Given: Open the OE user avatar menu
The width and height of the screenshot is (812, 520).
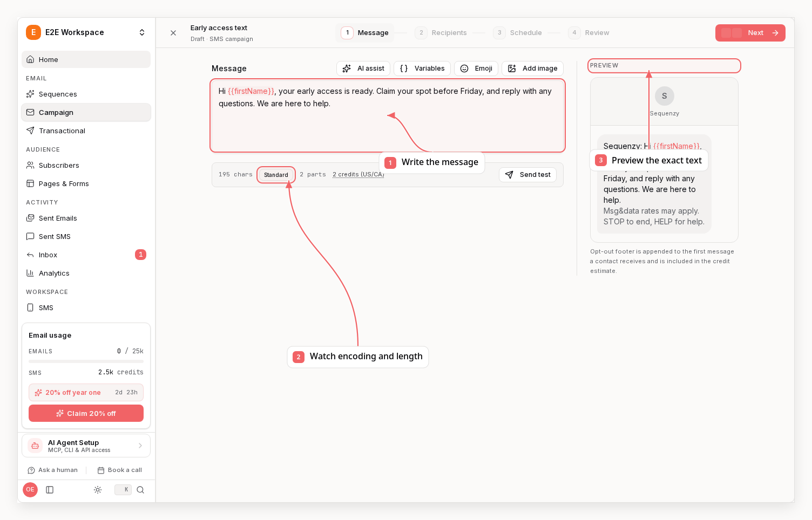Looking at the screenshot, I should (30, 490).
